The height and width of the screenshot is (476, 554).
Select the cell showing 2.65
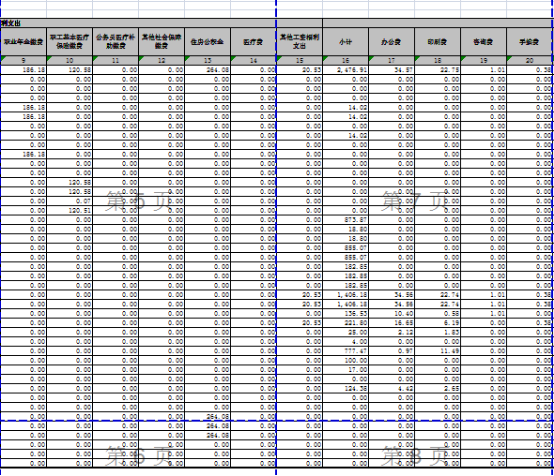click(x=437, y=388)
